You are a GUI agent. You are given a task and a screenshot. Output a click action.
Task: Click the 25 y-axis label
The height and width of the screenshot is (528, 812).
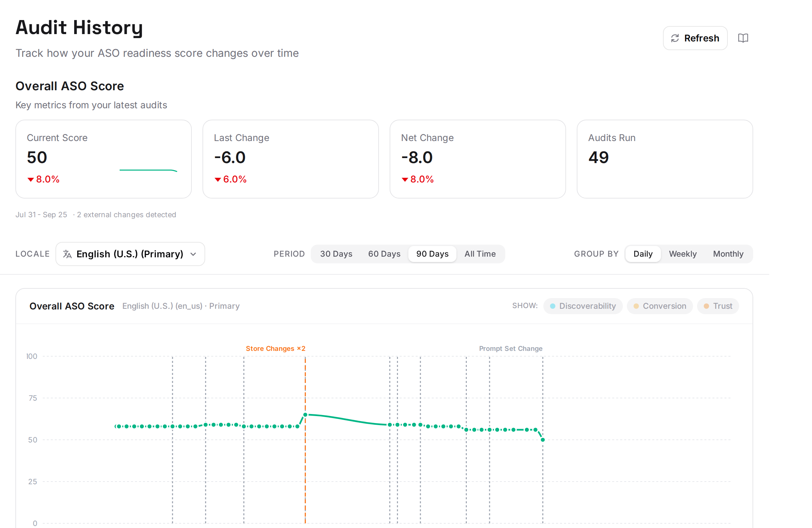[x=33, y=482]
